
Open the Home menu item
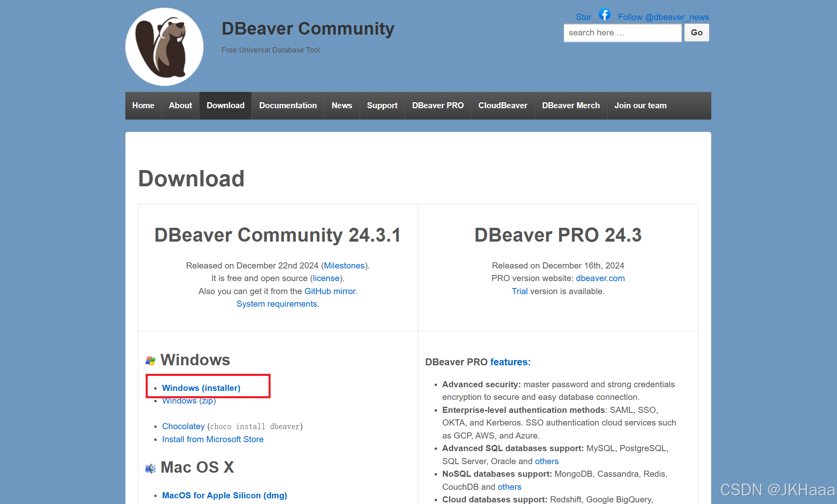143,105
